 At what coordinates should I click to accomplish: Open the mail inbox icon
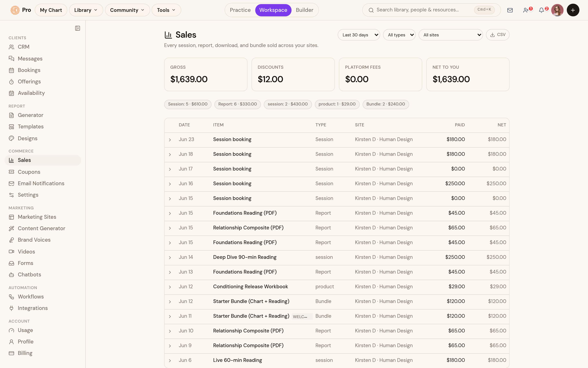510,10
